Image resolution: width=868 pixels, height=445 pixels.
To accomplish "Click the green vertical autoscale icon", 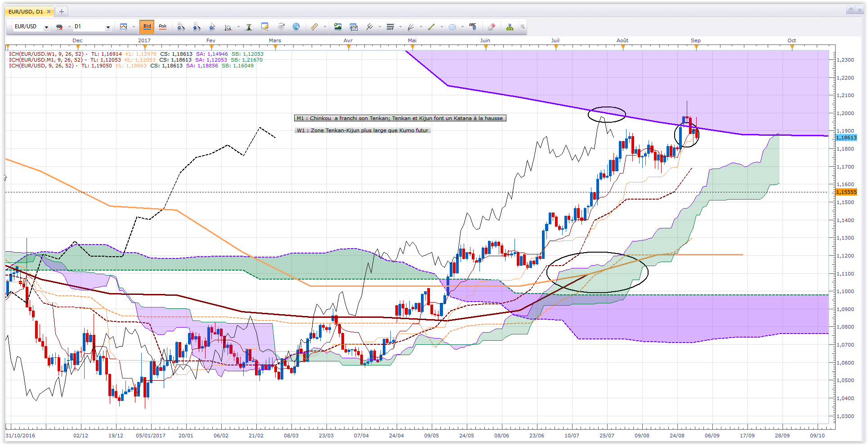I will 249,27.
